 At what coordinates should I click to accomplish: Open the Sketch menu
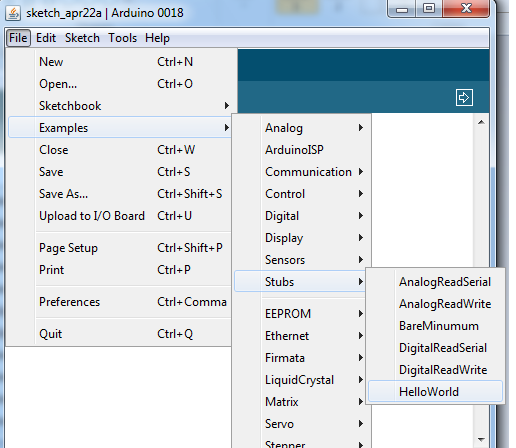coord(82,38)
